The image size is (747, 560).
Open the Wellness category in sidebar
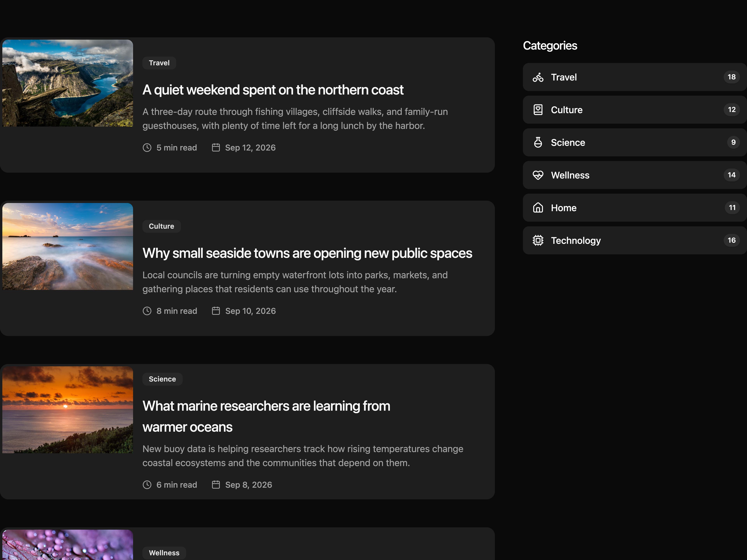pos(635,175)
